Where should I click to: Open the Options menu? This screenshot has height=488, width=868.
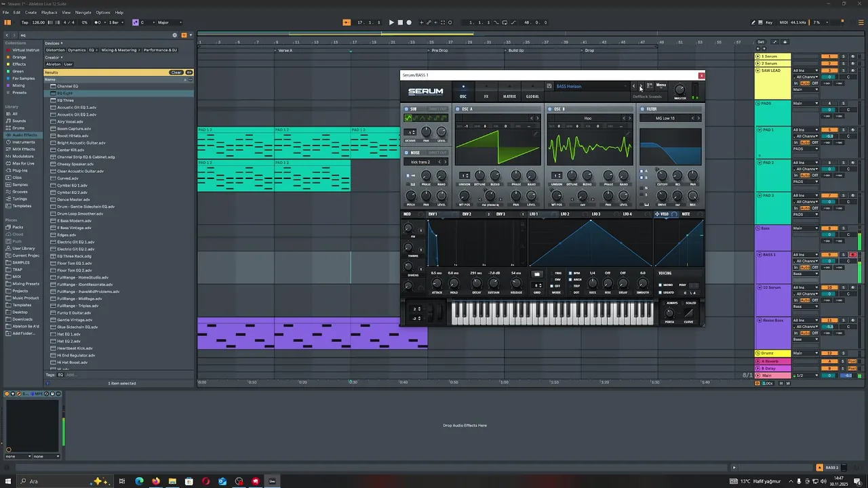pyautogui.click(x=103, y=12)
